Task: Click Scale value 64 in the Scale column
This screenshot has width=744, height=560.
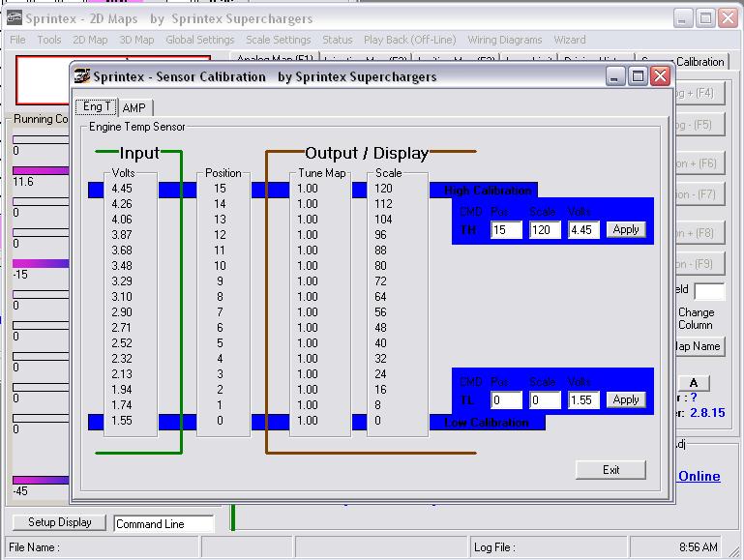Action: [380, 297]
